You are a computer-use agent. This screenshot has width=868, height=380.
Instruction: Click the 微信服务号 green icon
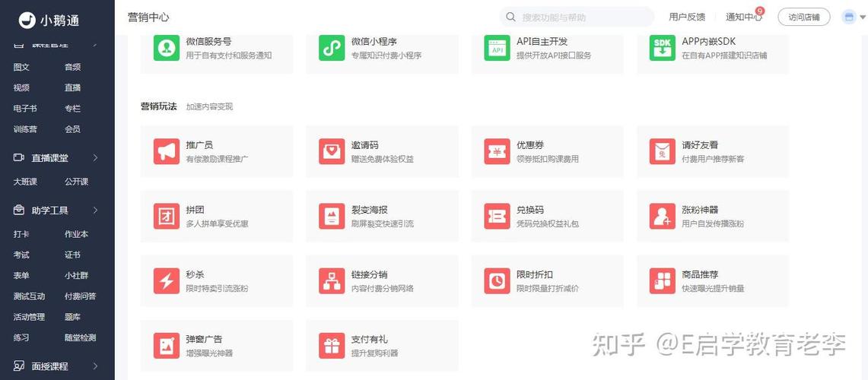click(x=166, y=48)
